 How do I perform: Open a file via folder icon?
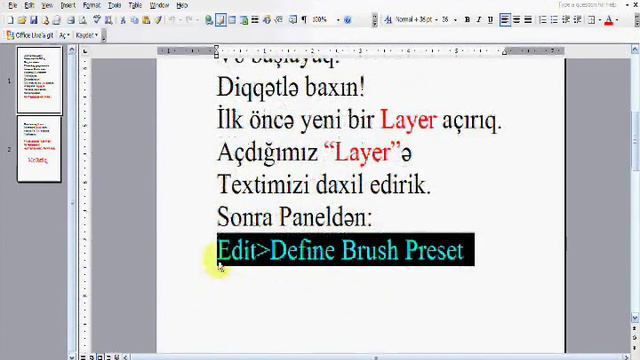(x=22, y=20)
